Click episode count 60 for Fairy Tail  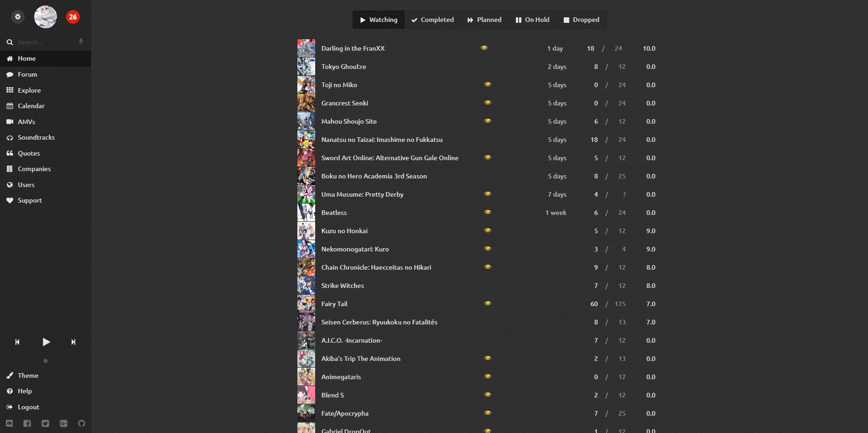click(x=594, y=304)
